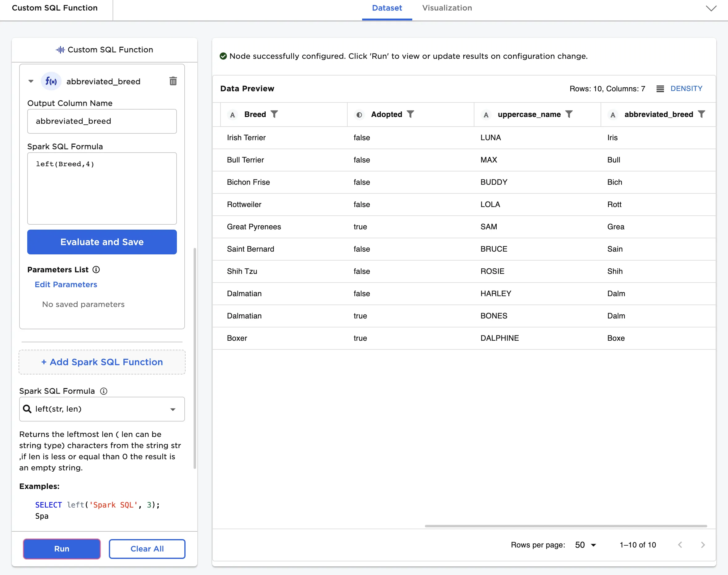Delete the abbreviated_breed function with trash icon
This screenshot has height=575, width=728.
(x=173, y=81)
